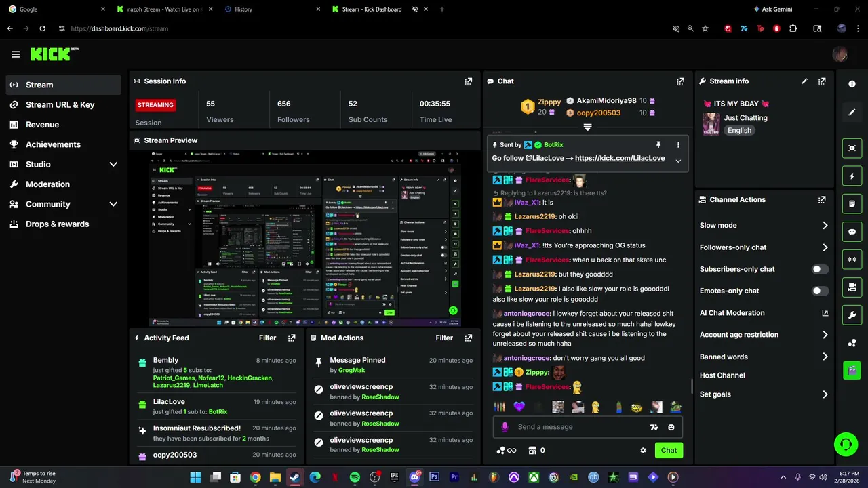Screen dimensions: 868x488
Task: Toggle the lightning bolt activity widget
Action: click(852, 176)
